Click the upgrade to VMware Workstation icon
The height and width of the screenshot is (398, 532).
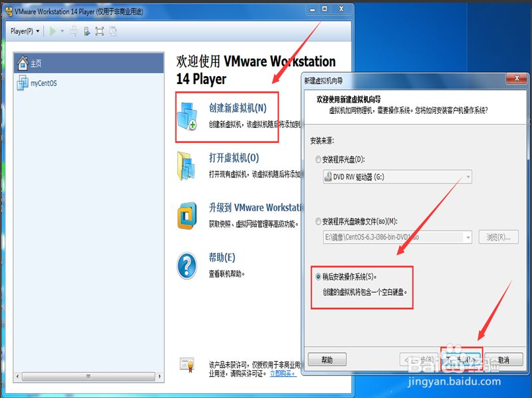coord(187,216)
